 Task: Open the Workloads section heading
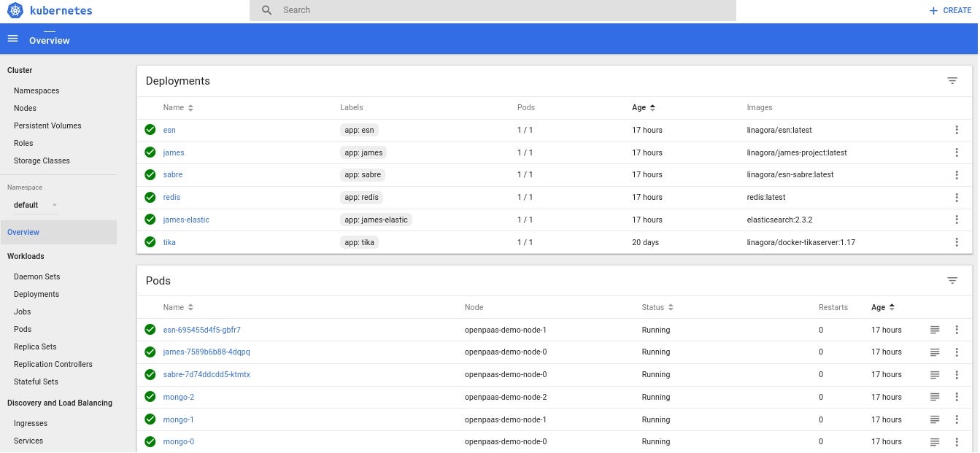(26, 257)
